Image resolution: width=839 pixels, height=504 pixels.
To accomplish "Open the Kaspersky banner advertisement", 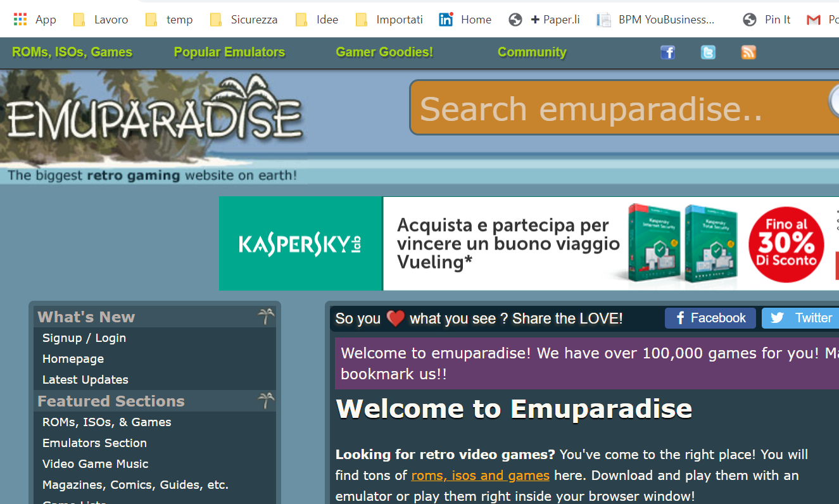I will pos(528,244).
